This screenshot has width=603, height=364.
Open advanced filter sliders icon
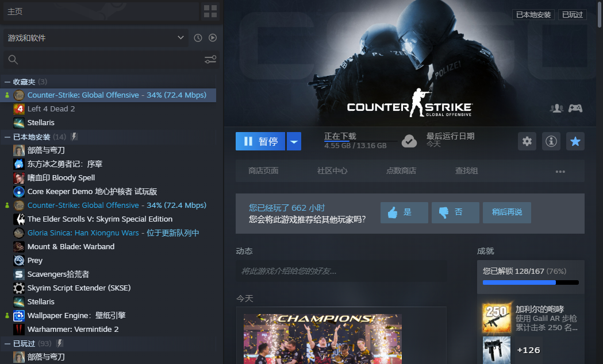[210, 60]
